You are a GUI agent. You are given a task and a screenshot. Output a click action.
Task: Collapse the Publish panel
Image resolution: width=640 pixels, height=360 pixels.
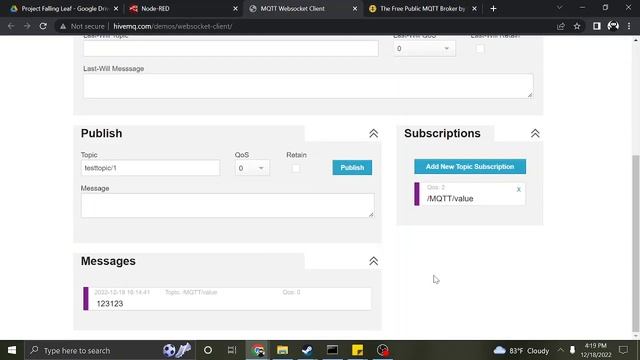click(373, 133)
